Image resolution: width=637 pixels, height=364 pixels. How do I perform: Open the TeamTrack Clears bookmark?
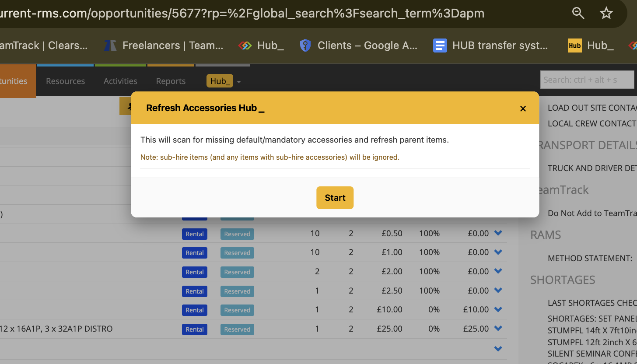click(44, 45)
